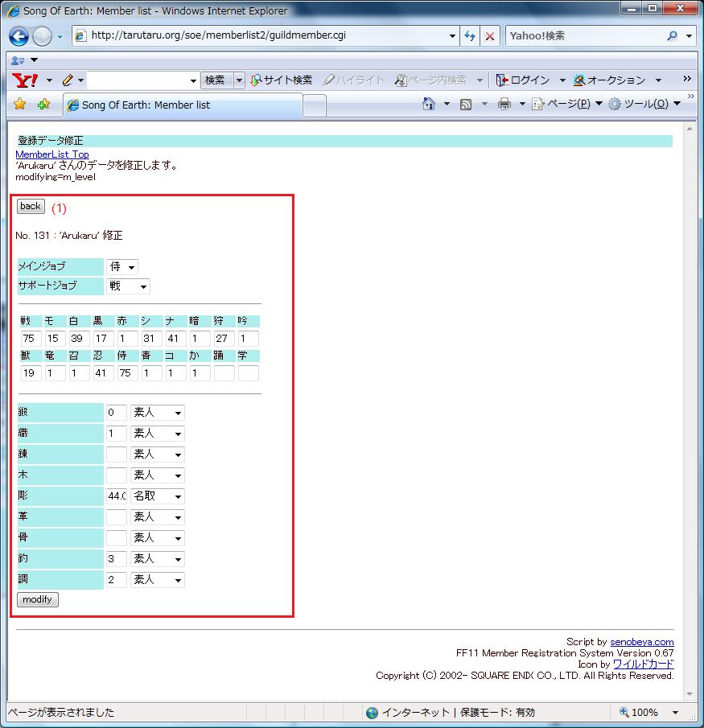This screenshot has width=704, height=728.
Task: Click the browser Back arrow button
Action: click(x=19, y=36)
